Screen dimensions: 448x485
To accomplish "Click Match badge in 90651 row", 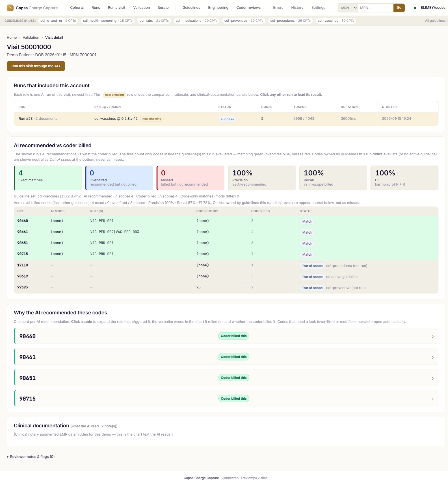I will point(307,243).
